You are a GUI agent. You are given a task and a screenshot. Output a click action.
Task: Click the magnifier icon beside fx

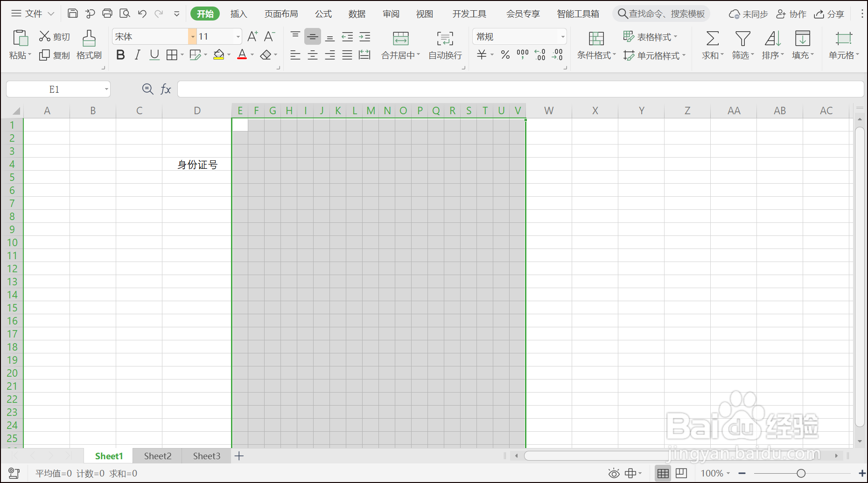point(147,89)
